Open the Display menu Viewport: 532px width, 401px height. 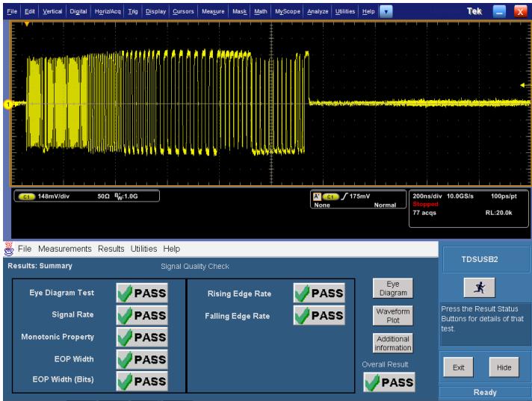[155, 11]
